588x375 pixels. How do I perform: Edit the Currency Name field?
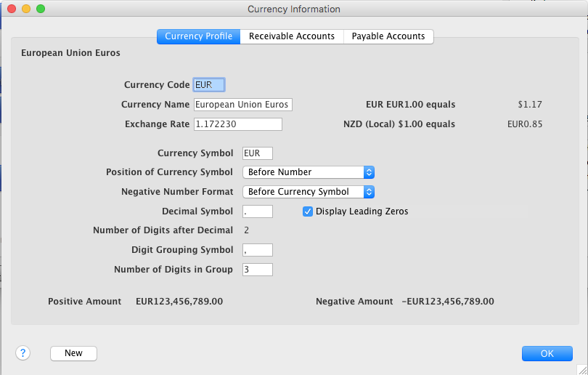[242, 105]
